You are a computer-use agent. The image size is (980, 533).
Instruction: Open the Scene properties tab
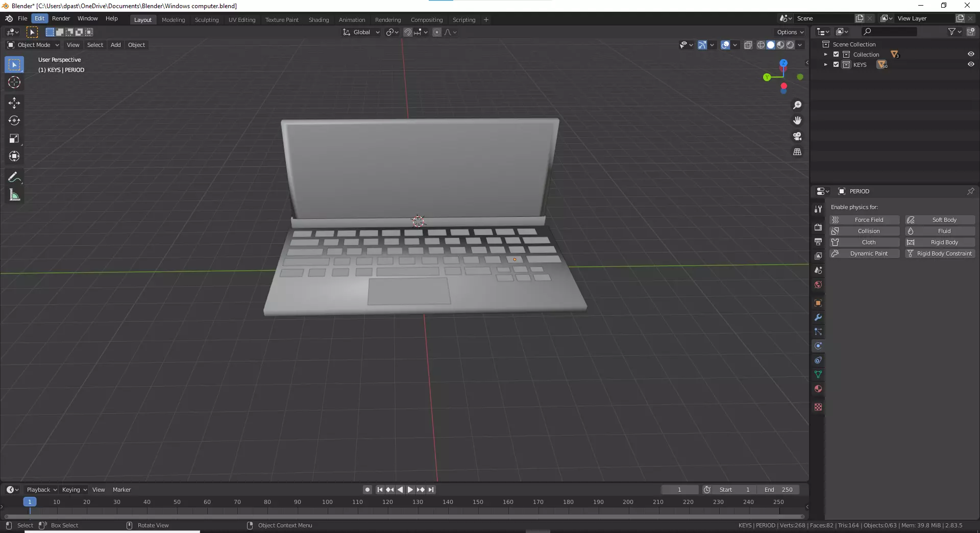point(818,270)
